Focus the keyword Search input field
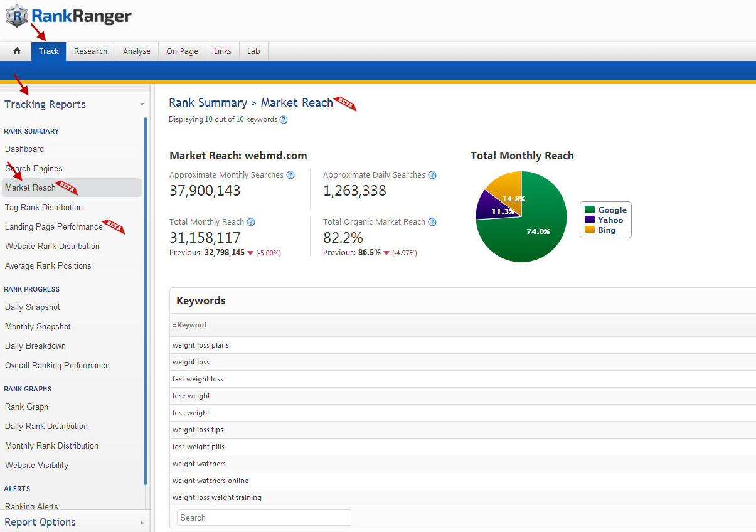The width and height of the screenshot is (756, 532). [x=264, y=518]
